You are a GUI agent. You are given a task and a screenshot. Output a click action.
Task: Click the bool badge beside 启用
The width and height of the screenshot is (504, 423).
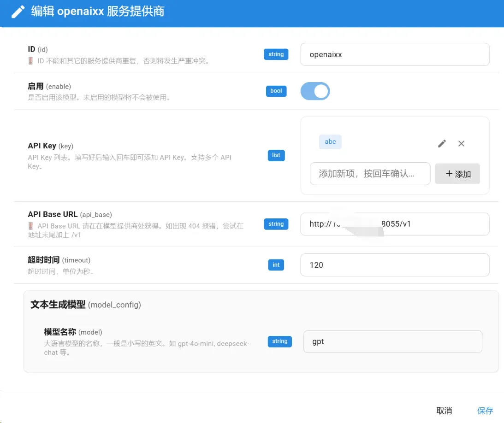click(276, 91)
